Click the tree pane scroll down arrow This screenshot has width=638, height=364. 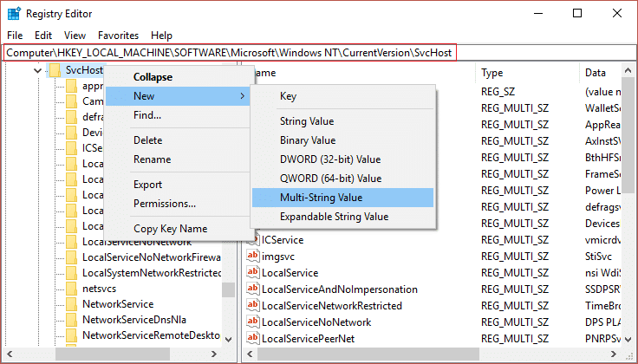[x=229, y=339]
